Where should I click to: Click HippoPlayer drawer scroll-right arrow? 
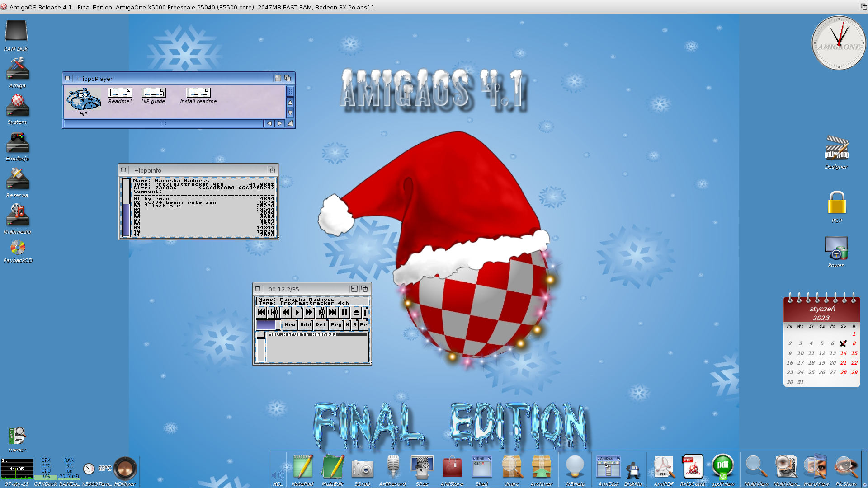[x=280, y=123]
